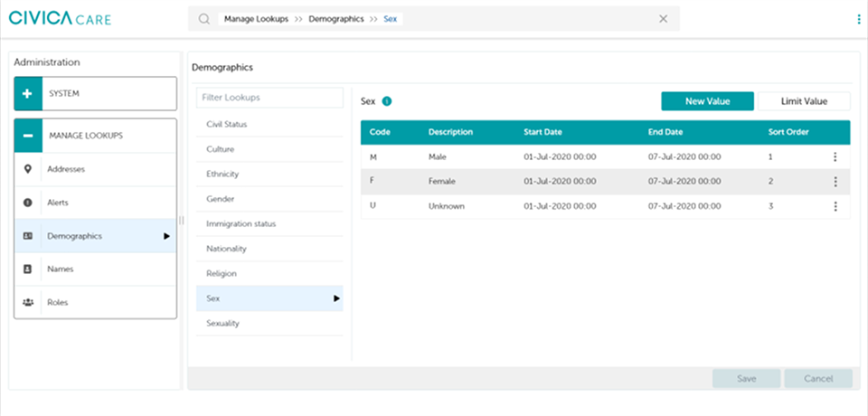Click the Roles people group icon
Viewport: 868px width, 416px height.
pyautogui.click(x=28, y=302)
